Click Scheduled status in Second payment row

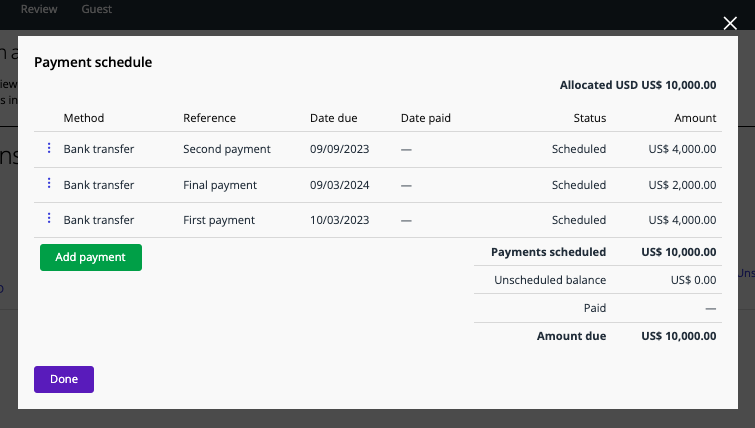click(x=579, y=149)
